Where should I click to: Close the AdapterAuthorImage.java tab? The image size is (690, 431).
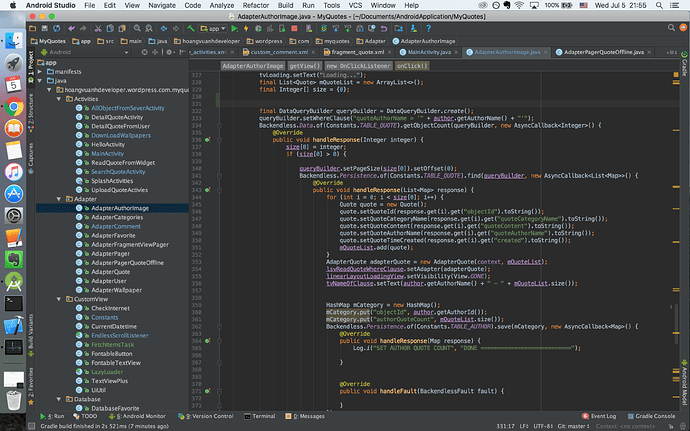(x=546, y=52)
